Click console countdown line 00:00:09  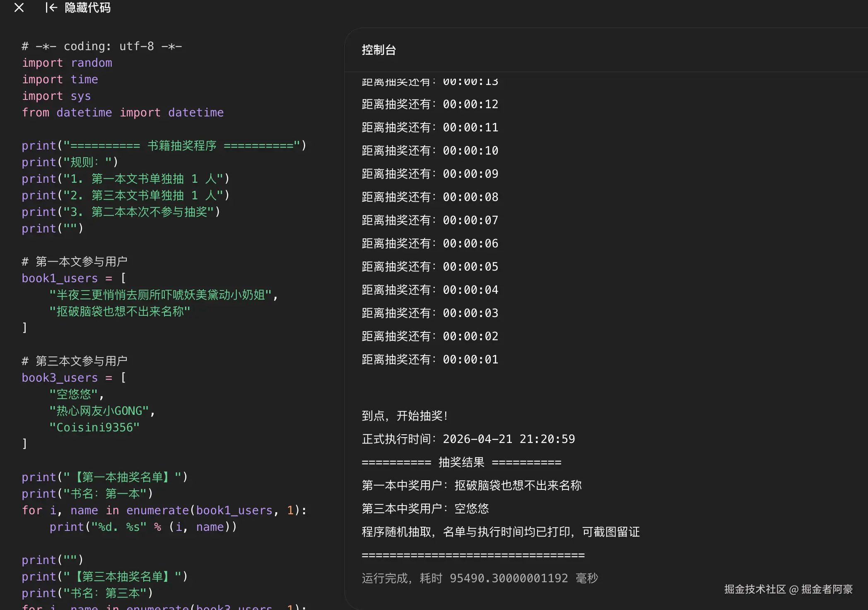[x=430, y=174]
